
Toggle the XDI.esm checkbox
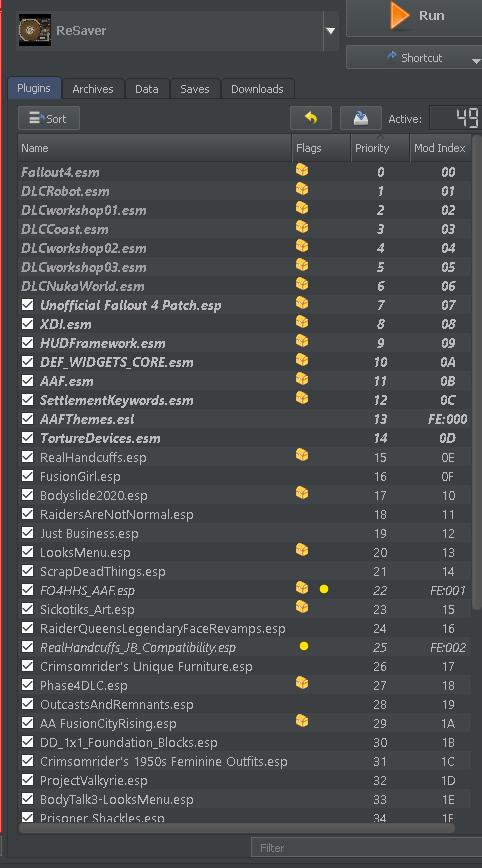click(x=28, y=324)
